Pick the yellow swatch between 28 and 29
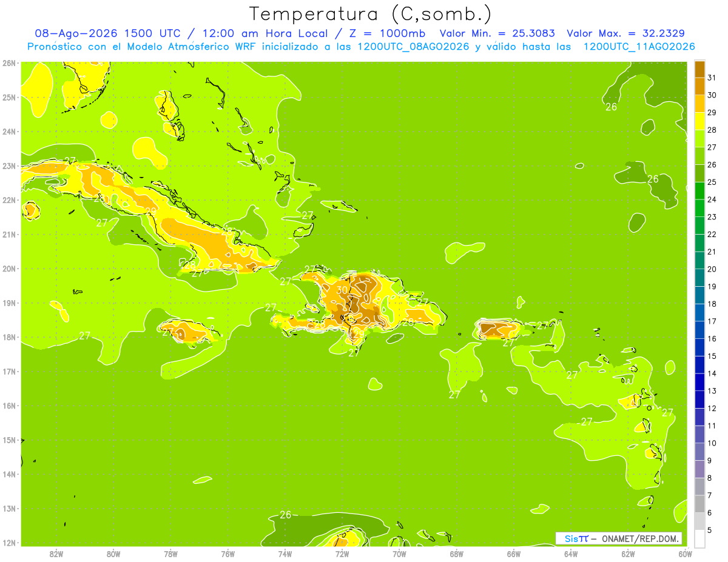Screen dimensions: 728x562 pos(699,121)
